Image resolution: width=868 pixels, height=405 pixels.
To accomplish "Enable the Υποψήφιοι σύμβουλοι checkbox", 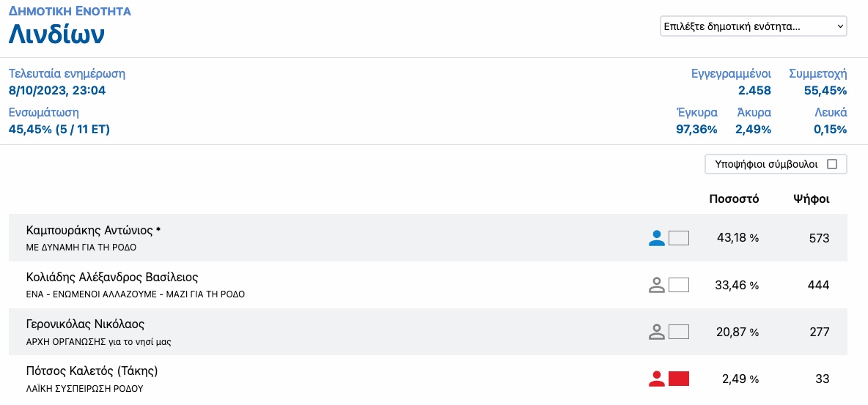I will pos(831,164).
